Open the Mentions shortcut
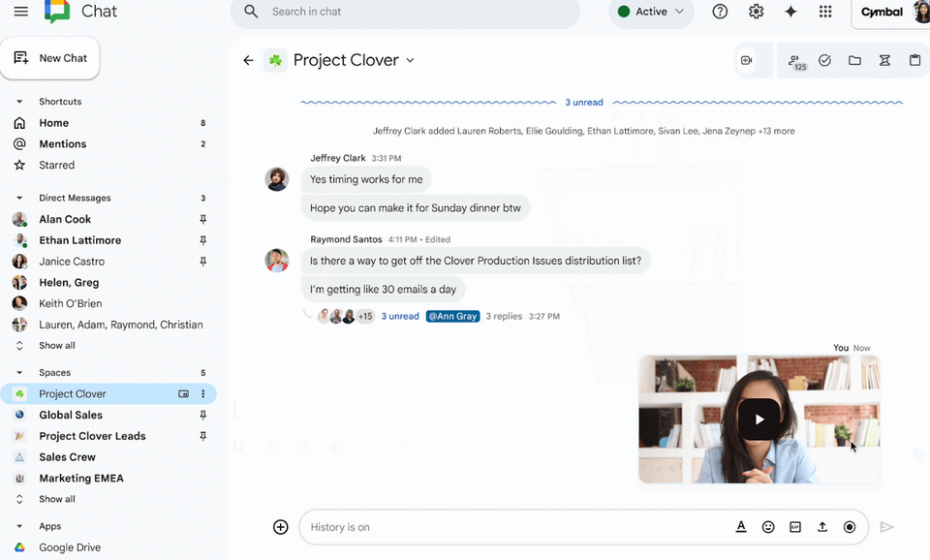Screen dimensions: 930x560 pos(62,143)
